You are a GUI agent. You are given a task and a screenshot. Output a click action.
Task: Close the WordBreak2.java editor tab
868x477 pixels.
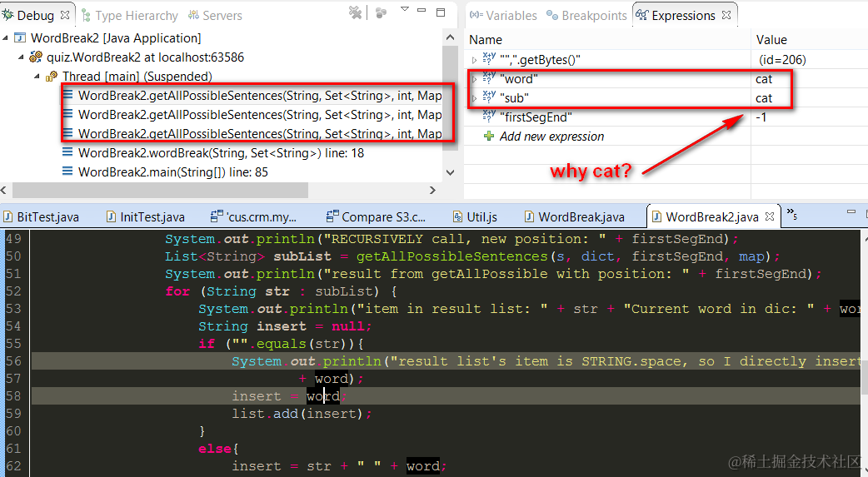point(770,216)
